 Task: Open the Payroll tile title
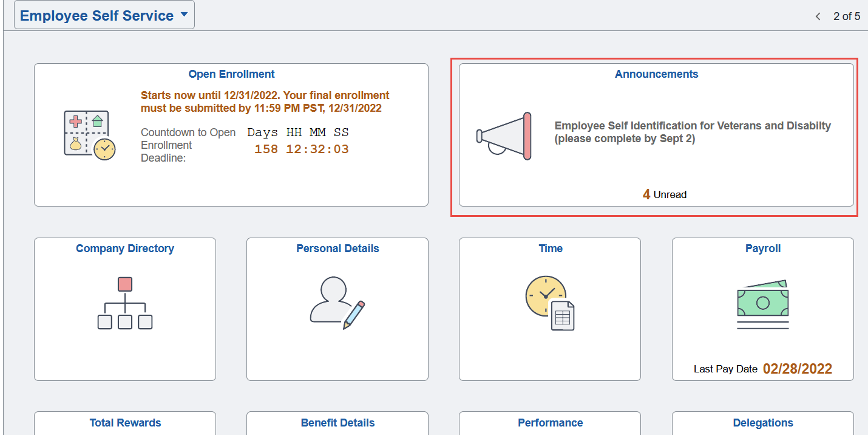click(763, 248)
